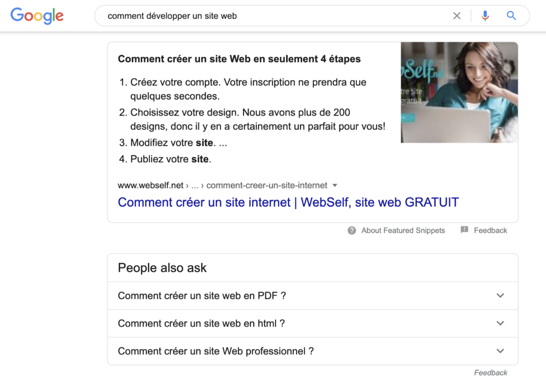546x392 pixels.
Task: Expand "Comment créer un site Web professionnel ?"
Action: click(313, 351)
